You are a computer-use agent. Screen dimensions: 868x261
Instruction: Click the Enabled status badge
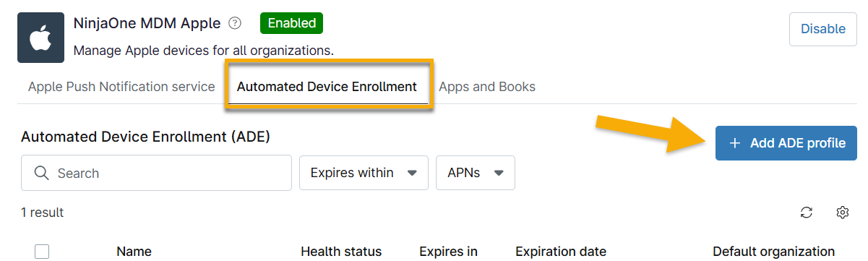(x=291, y=23)
